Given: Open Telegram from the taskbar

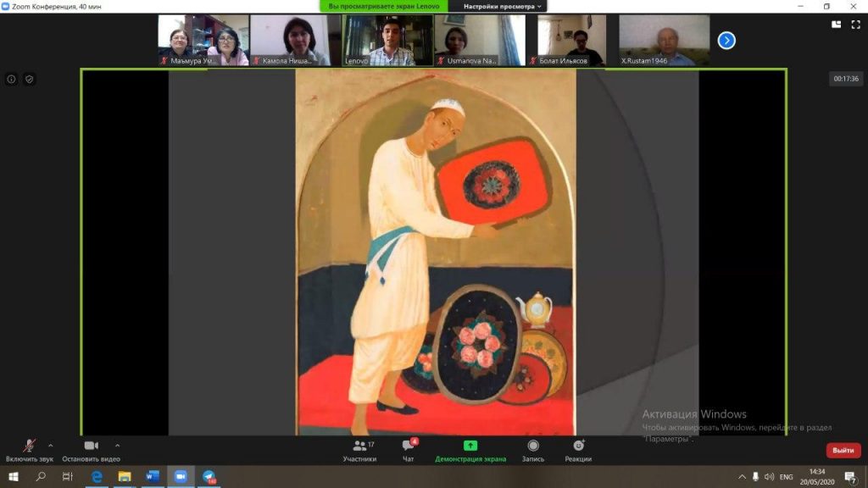Looking at the screenshot, I should coord(209,477).
